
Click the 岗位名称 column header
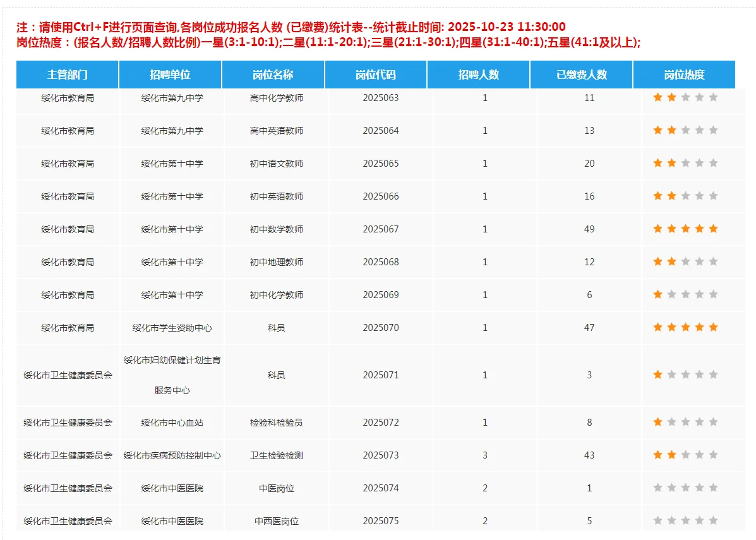click(273, 75)
